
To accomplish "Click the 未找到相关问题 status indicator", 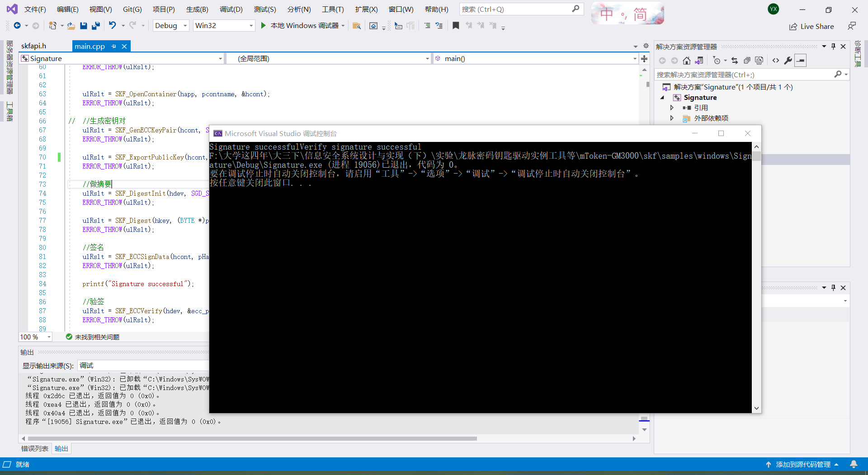I will (93, 337).
